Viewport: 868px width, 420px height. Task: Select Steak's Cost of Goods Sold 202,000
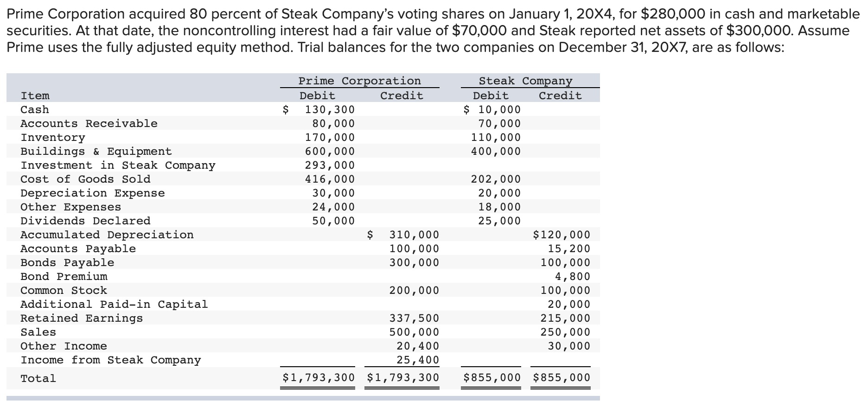496,179
